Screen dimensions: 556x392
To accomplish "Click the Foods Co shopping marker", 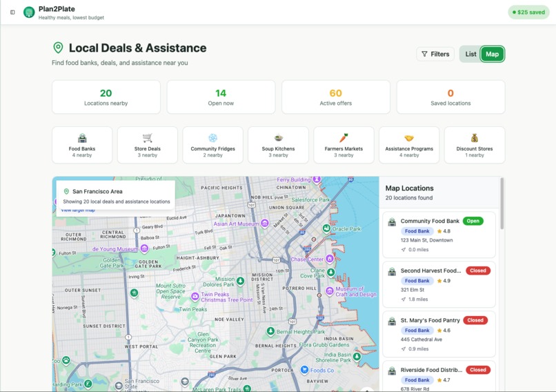I will (304, 370).
